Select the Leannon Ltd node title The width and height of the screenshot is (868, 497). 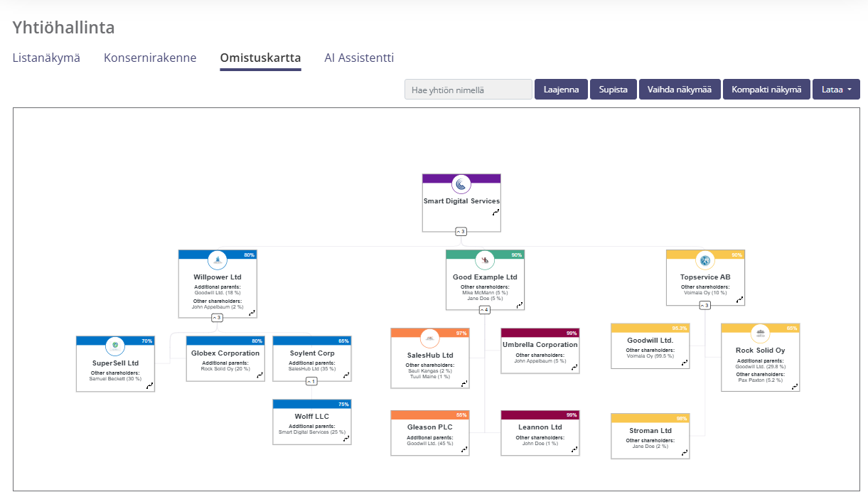tap(540, 427)
